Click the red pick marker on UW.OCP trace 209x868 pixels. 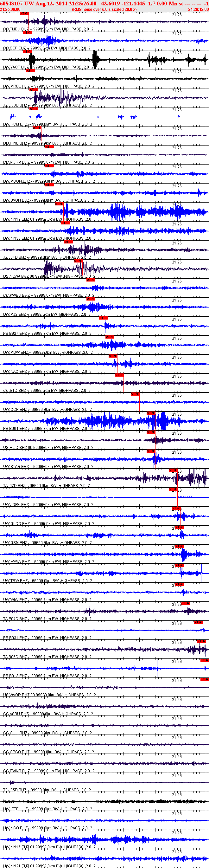click(135, 395)
